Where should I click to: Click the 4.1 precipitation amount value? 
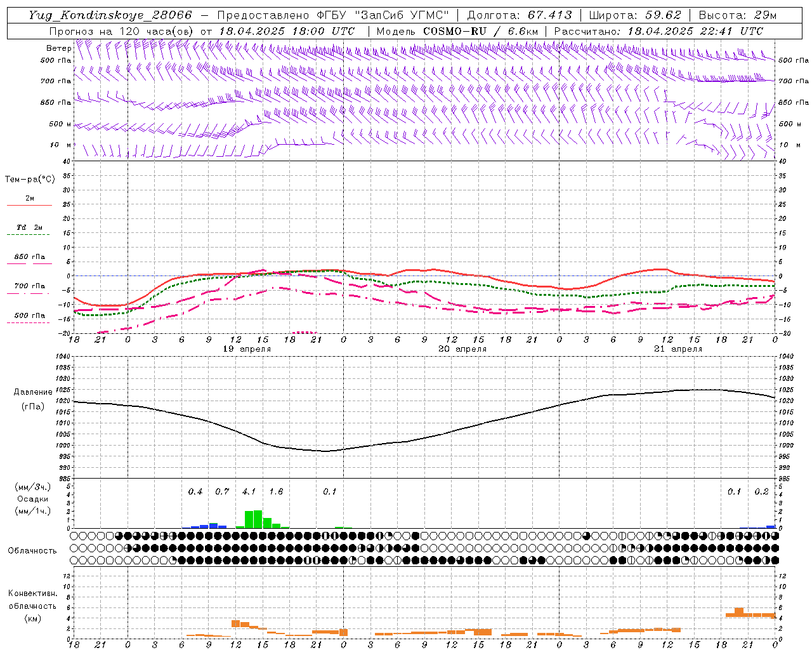249,492
